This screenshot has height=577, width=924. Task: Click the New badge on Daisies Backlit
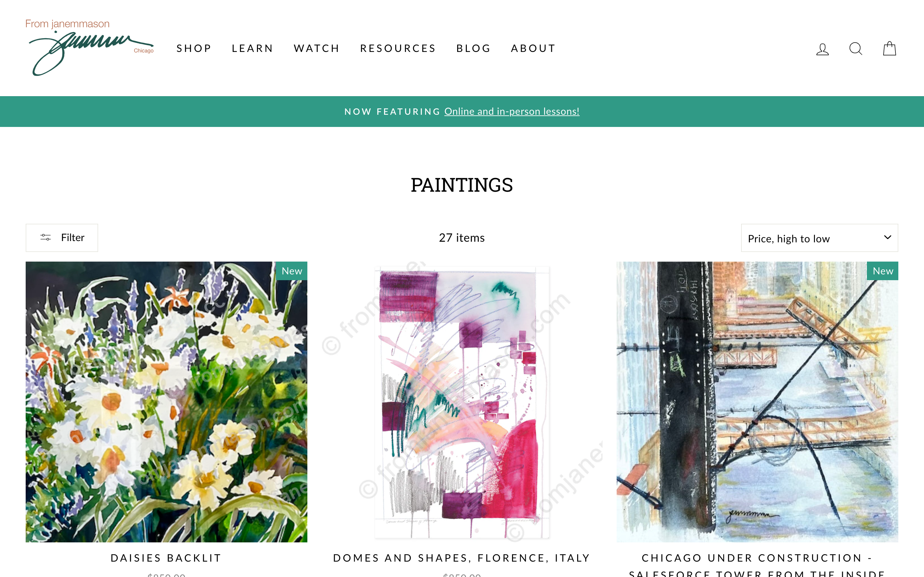tap(292, 271)
